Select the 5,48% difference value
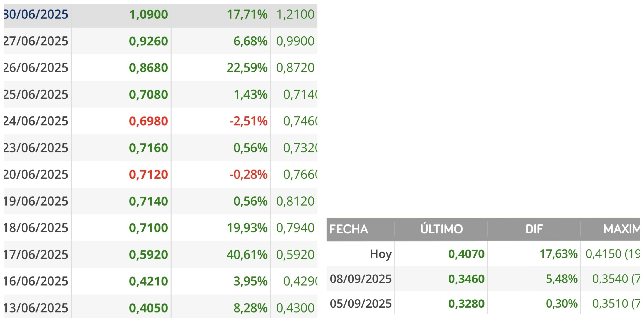The image size is (644, 322). [x=562, y=279]
